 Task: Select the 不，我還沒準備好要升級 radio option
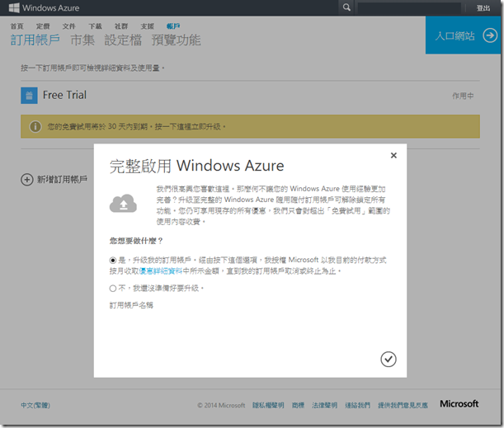112,289
